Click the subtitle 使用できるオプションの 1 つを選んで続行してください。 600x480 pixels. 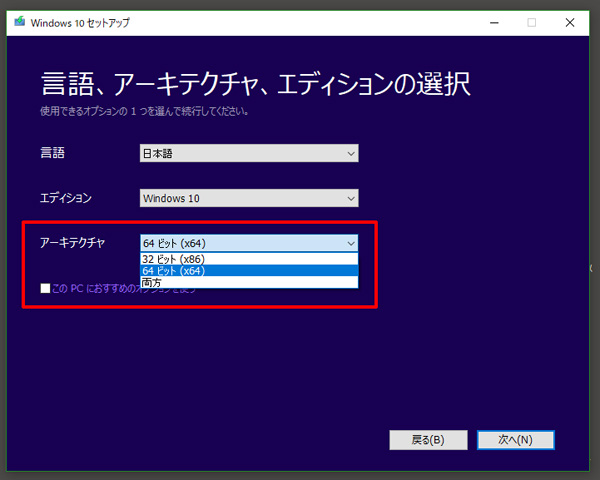pyautogui.click(x=144, y=111)
